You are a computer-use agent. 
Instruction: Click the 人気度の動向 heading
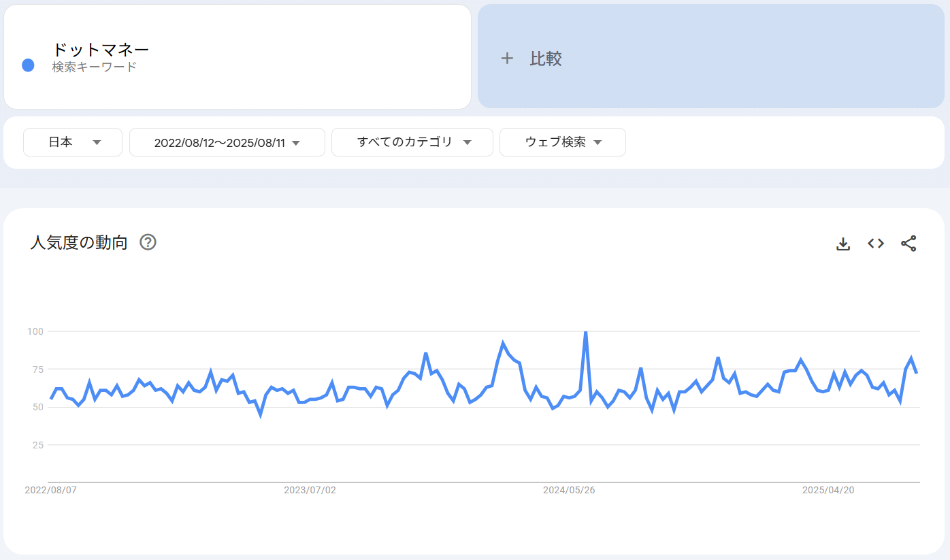pos(79,243)
